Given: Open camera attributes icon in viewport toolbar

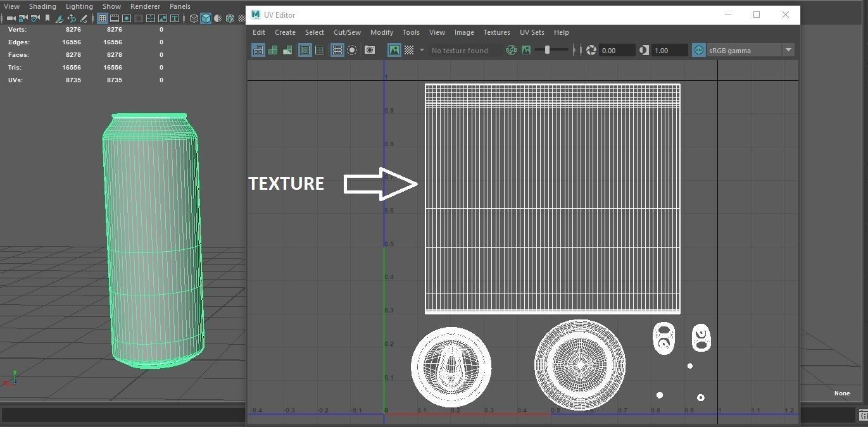Looking at the screenshot, I should point(35,18).
